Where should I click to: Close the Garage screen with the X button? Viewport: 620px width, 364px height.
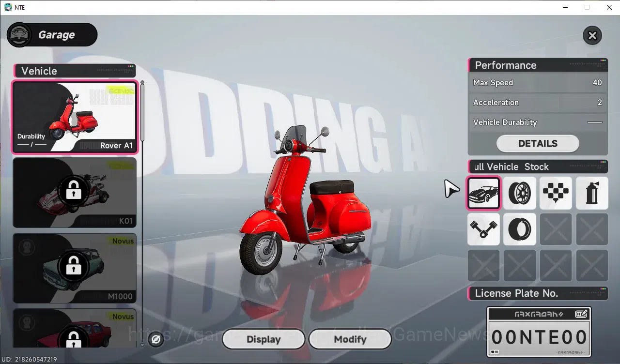(x=592, y=35)
